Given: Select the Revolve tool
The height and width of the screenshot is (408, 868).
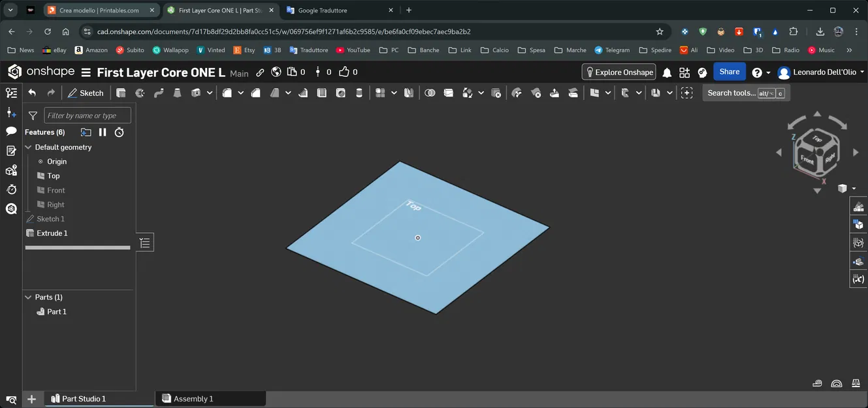Looking at the screenshot, I should click(x=140, y=93).
